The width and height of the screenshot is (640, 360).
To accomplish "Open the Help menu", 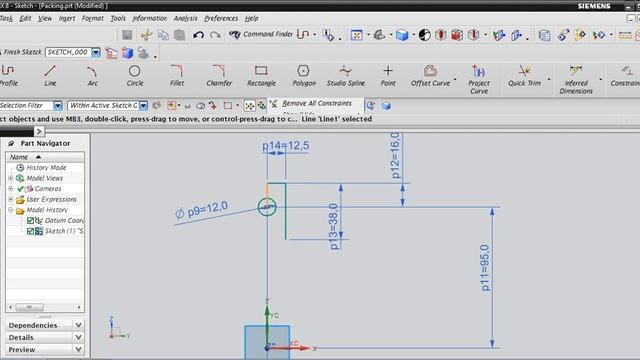I will pyautogui.click(x=251, y=18).
